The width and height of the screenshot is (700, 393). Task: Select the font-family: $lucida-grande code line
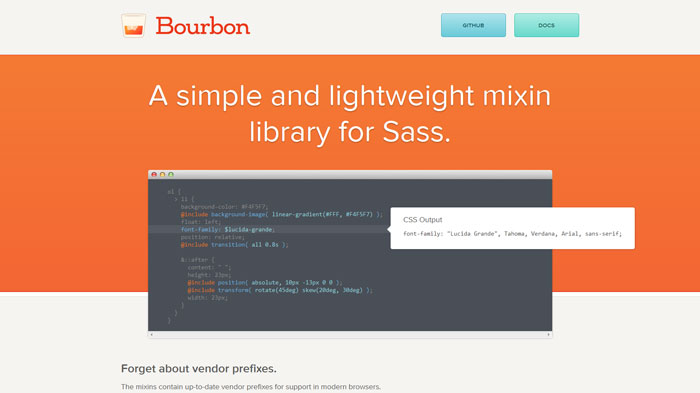pyautogui.click(x=228, y=229)
